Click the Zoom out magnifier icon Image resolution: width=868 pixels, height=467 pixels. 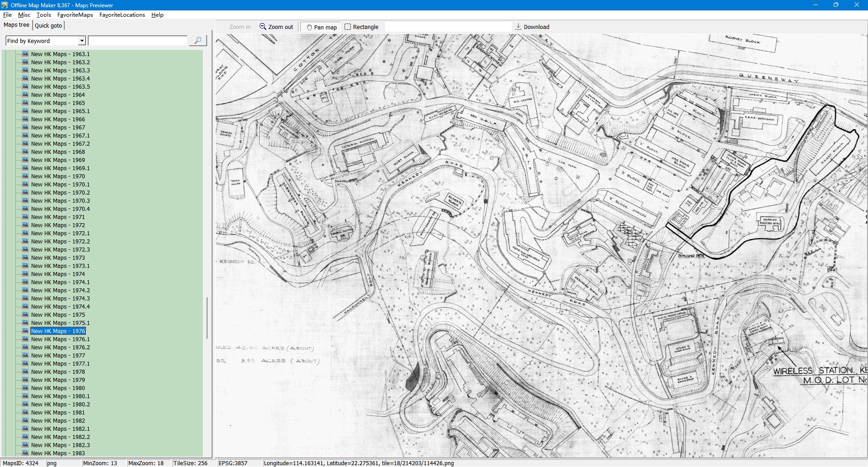(263, 27)
